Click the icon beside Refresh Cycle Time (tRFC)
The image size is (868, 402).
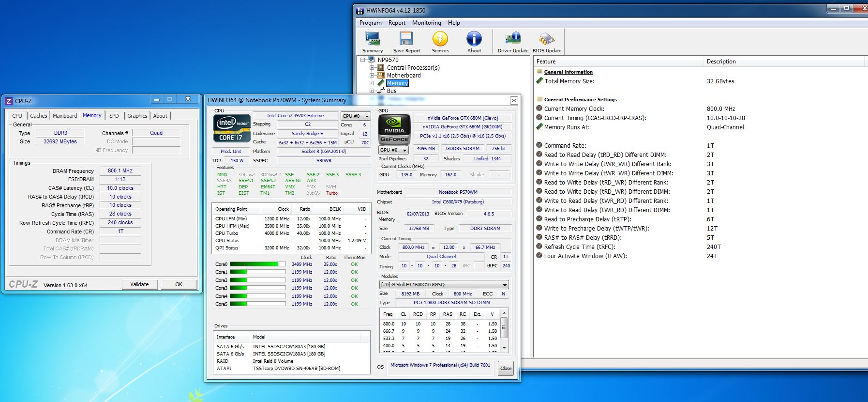pyautogui.click(x=539, y=247)
